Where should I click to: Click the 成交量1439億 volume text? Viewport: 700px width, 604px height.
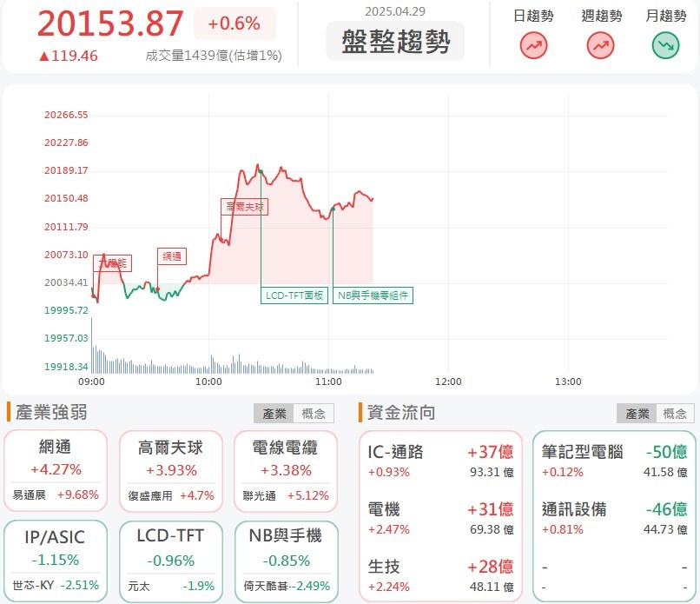(x=214, y=56)
